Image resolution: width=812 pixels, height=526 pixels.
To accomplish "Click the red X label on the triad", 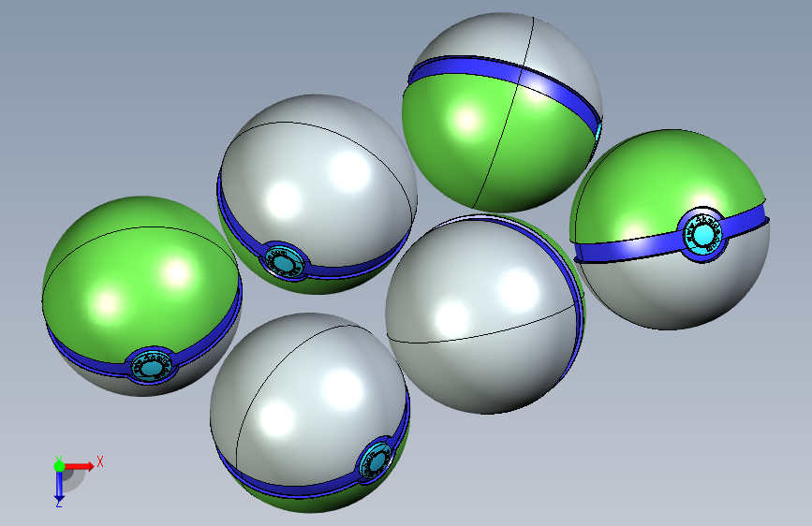I will (100, 461).
